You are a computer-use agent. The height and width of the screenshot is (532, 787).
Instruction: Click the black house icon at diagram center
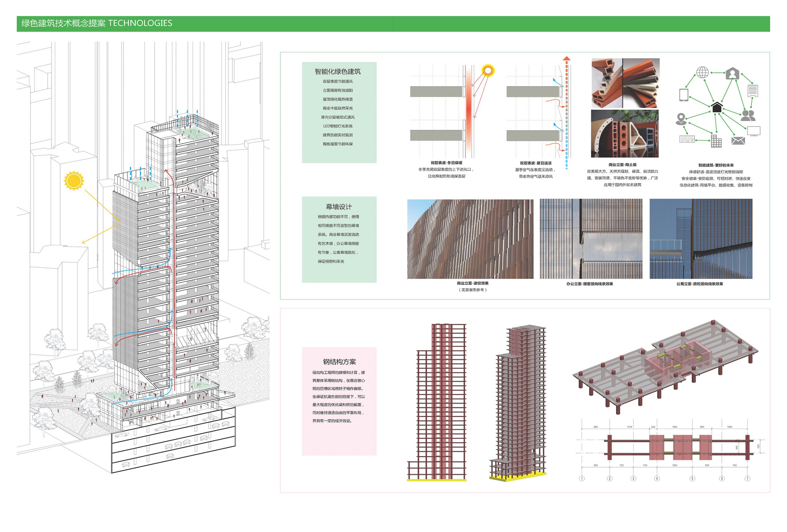717,107
